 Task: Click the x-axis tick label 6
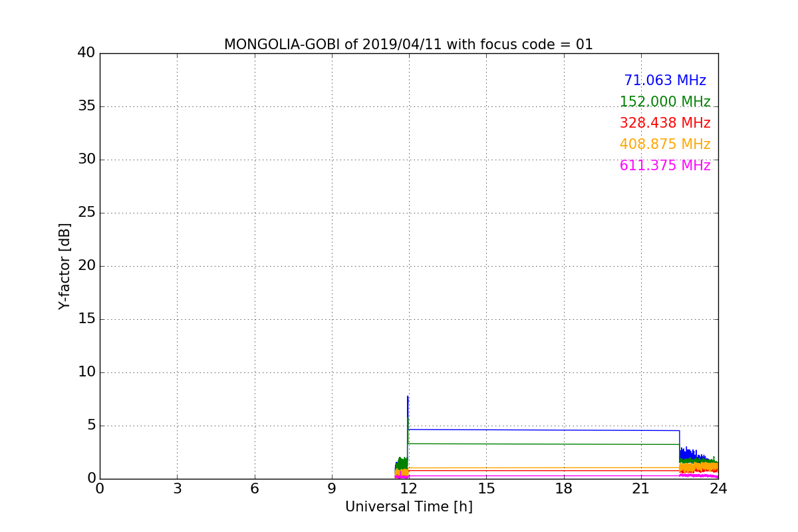click(x=254, y=489)
